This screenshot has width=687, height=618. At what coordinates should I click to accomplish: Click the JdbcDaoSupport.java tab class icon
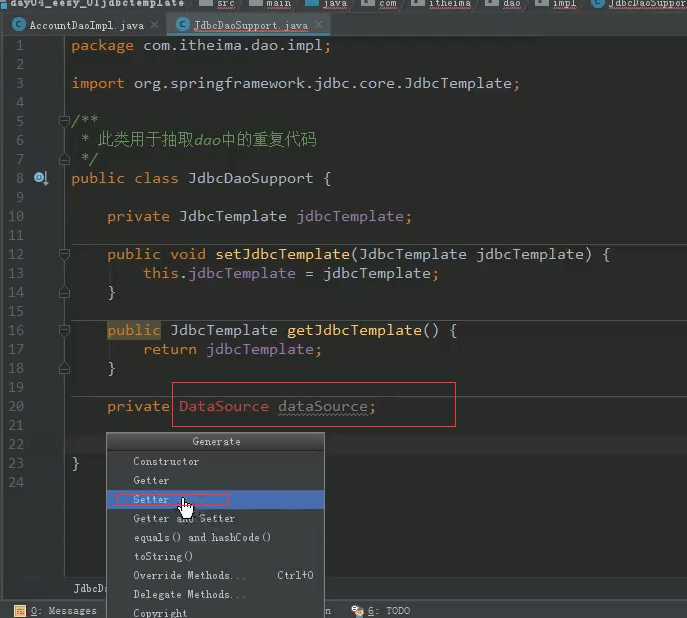point(183,23)
